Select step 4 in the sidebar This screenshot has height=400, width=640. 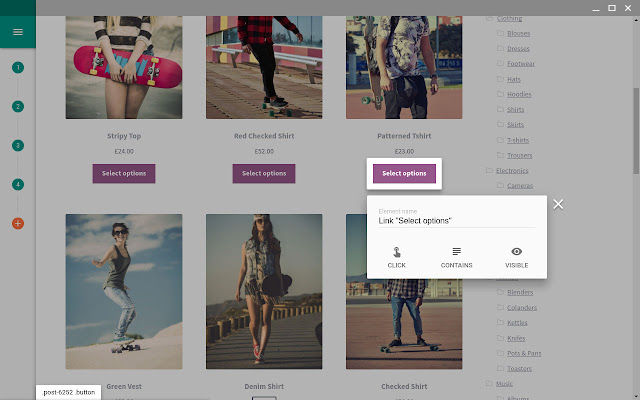tap(18, 184)
